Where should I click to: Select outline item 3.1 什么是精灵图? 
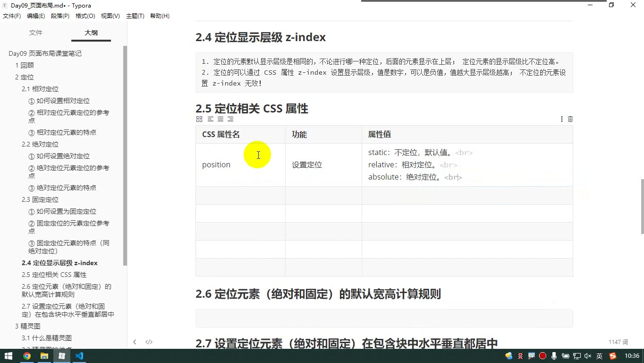pyautogui.click(x=47, y=338)
